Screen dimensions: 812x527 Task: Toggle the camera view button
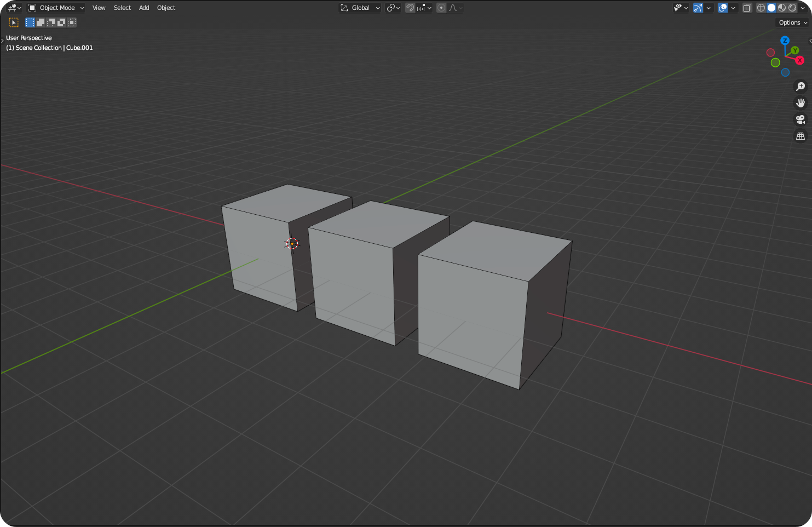801,119
